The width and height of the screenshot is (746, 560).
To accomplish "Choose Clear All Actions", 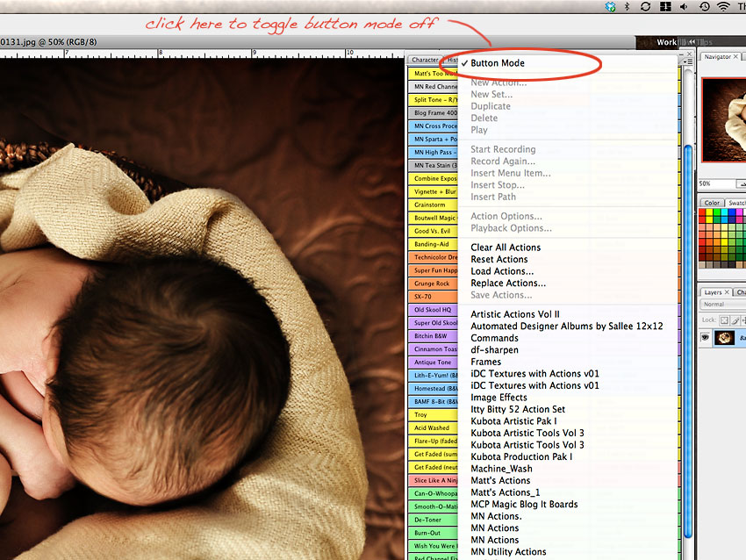I will 567,248.
